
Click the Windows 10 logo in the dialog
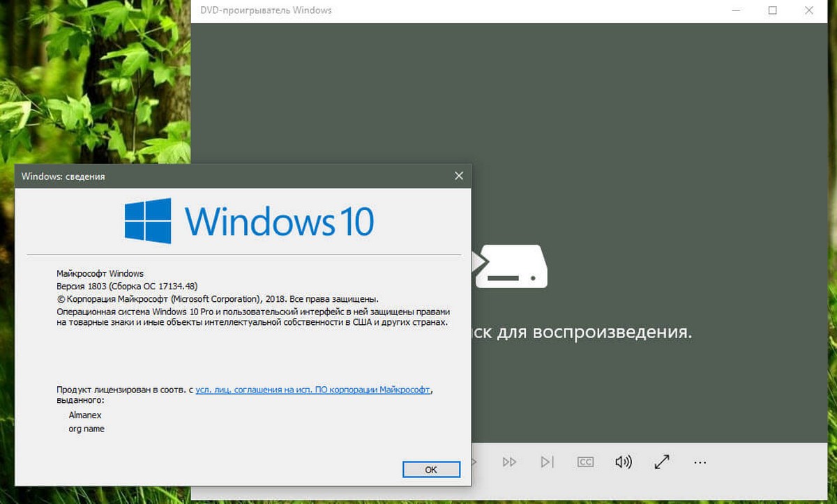(249, 221)
